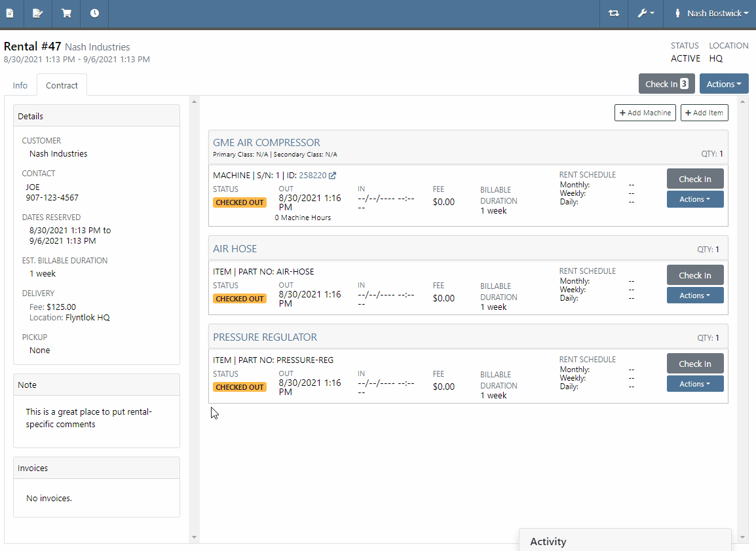
Task: Open the edit note icon in top bar
Action: 37,13
